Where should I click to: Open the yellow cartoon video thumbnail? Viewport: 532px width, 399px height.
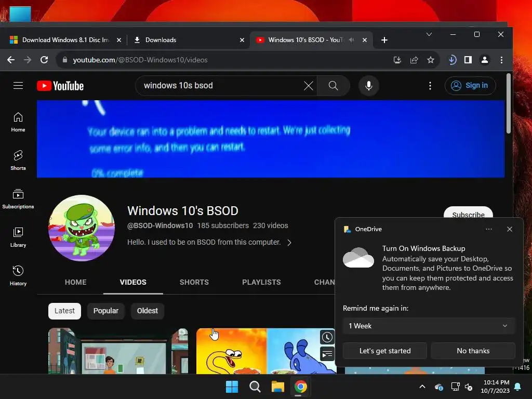pos(265,351)
